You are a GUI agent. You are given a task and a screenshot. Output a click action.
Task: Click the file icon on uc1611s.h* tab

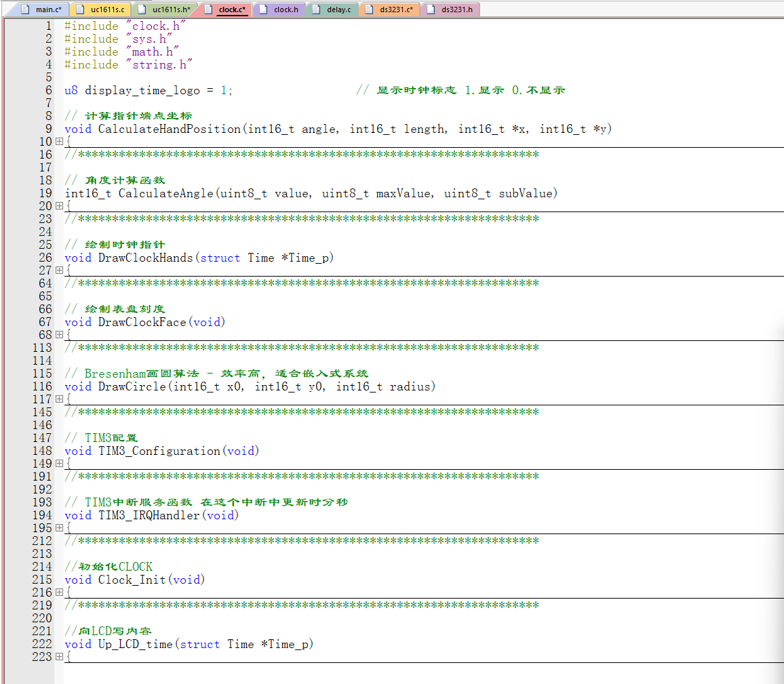(x=142, y=9)
